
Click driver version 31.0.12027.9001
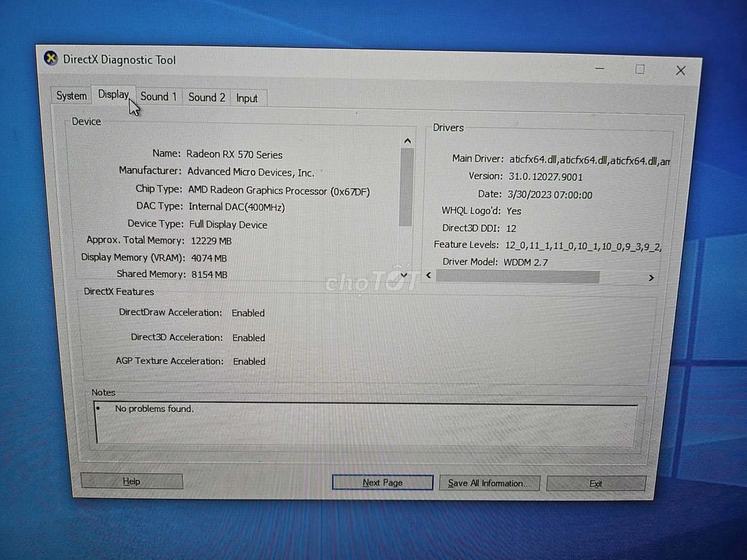click(546, 177)
